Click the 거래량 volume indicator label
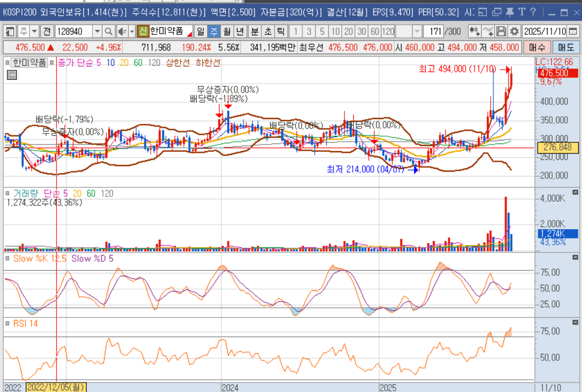 (x=25, y=193)
